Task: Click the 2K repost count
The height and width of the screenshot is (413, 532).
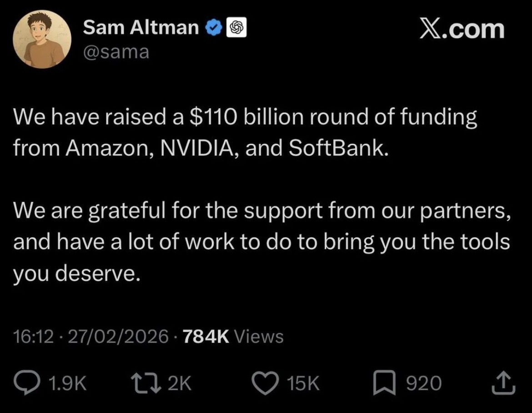Action: [180, 383]
